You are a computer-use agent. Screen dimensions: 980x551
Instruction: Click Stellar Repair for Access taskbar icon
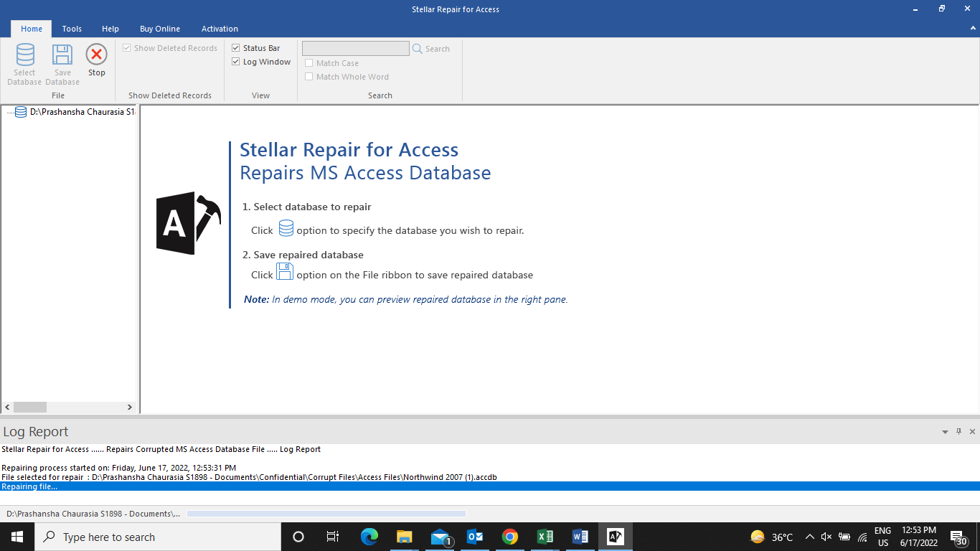(x=616, y=537)
